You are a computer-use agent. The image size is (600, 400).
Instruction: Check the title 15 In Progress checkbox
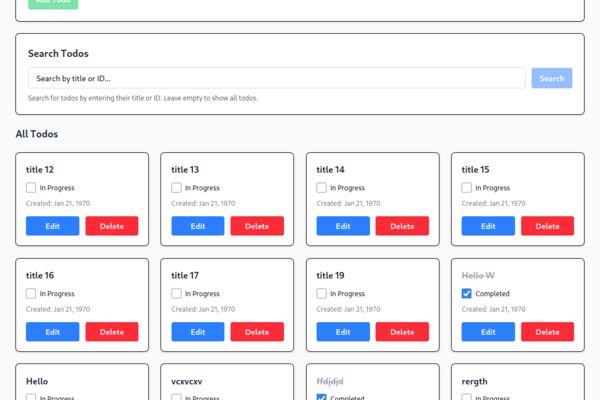click(466, 188)
